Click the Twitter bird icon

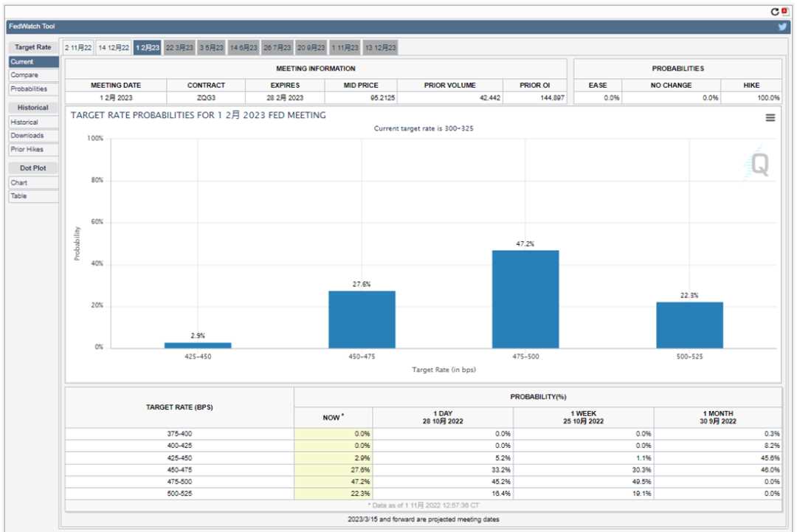pos(782,27)
